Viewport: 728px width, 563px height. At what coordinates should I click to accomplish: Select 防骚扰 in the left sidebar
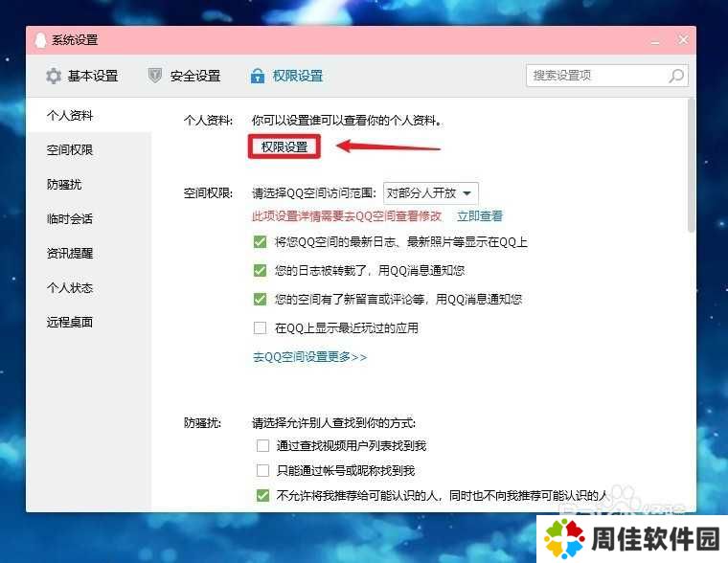(x=64, y=184)
